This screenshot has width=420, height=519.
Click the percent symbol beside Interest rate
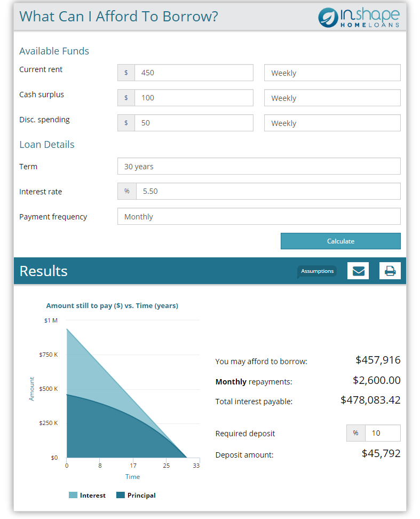point(127,191)
